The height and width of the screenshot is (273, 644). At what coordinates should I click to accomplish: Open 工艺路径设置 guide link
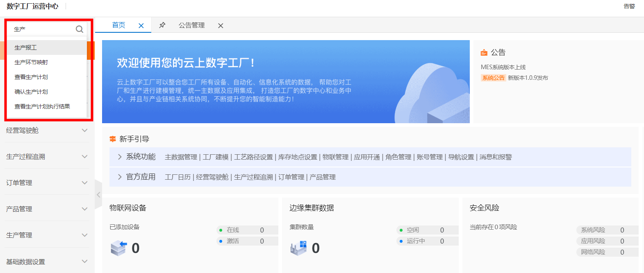pyautogui.click(x=253, y=157)
